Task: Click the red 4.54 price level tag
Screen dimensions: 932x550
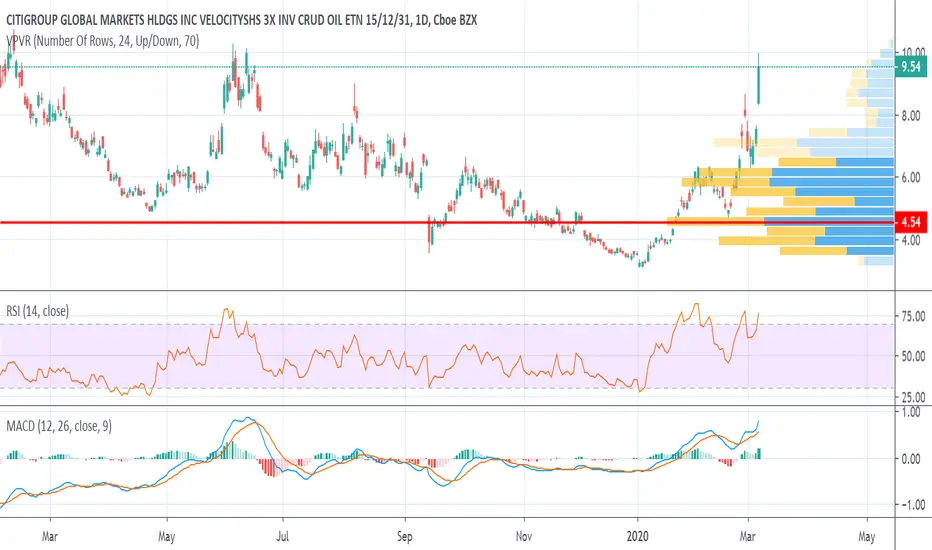Action: point(911,222)
